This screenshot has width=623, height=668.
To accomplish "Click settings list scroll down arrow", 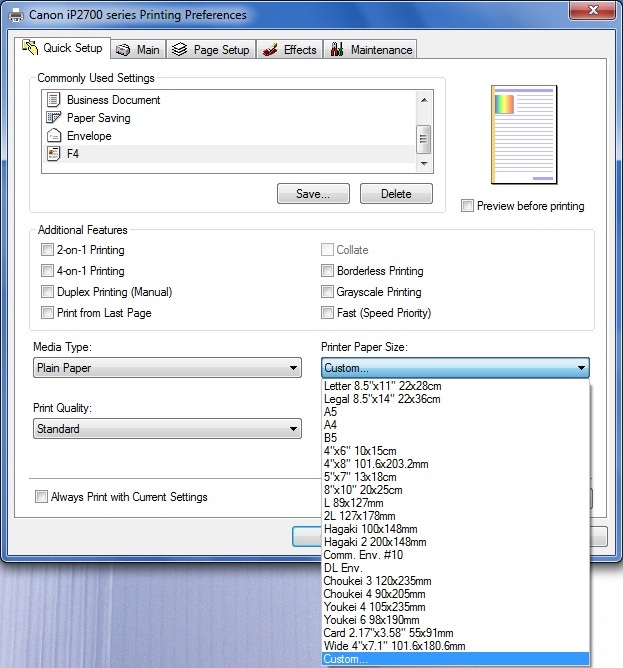I will click(424, 164).
